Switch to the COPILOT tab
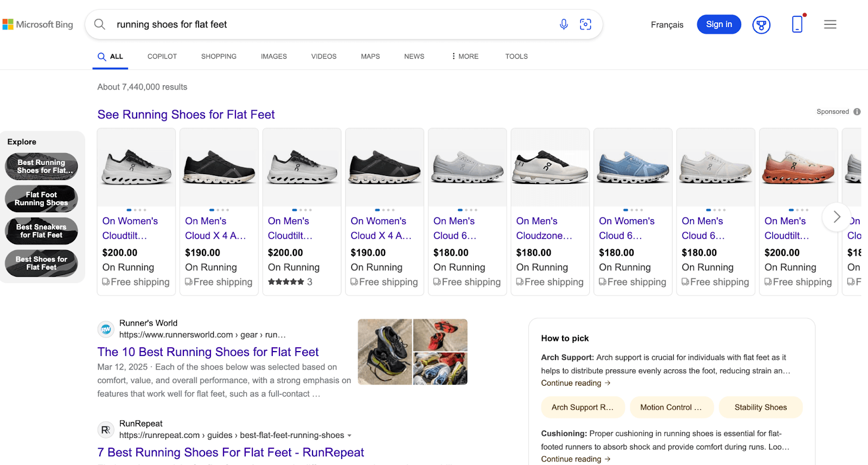Image resolution: width=868 pixels, height=465 pixels. pyautogui.click(x=162, y=56)
